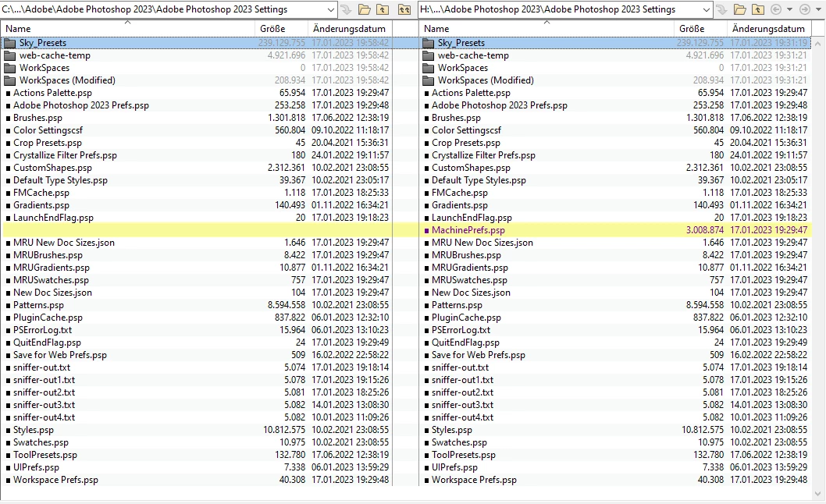Click the left pane parent folder icon
Screen dimensions: 826x504
tap(383, 9)
